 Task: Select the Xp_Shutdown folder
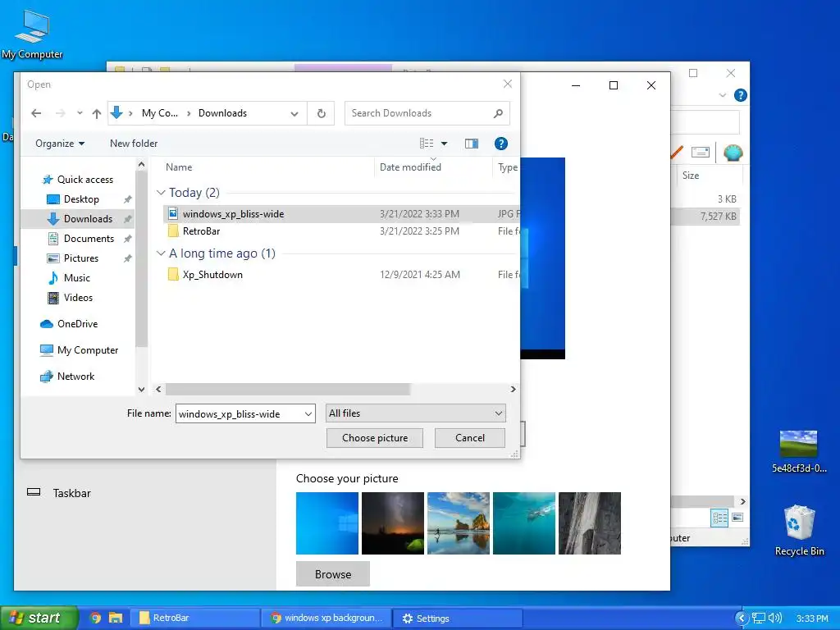coord(340,274)
